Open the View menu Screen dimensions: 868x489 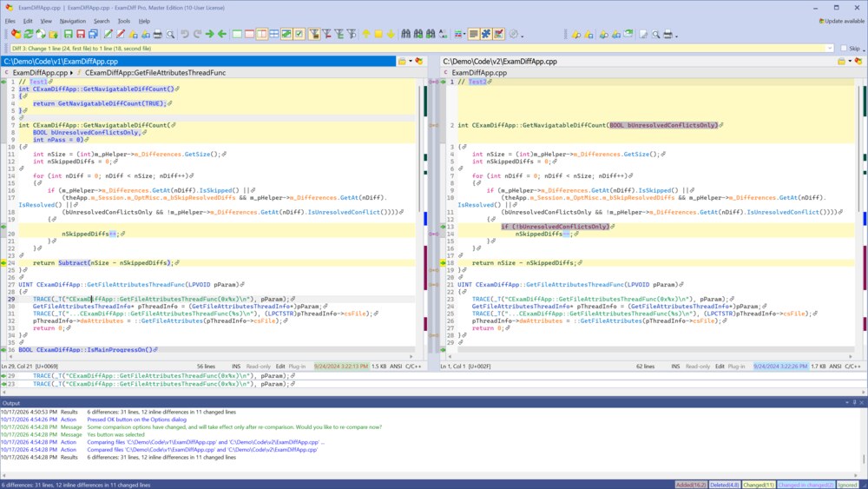pos(46,21)
